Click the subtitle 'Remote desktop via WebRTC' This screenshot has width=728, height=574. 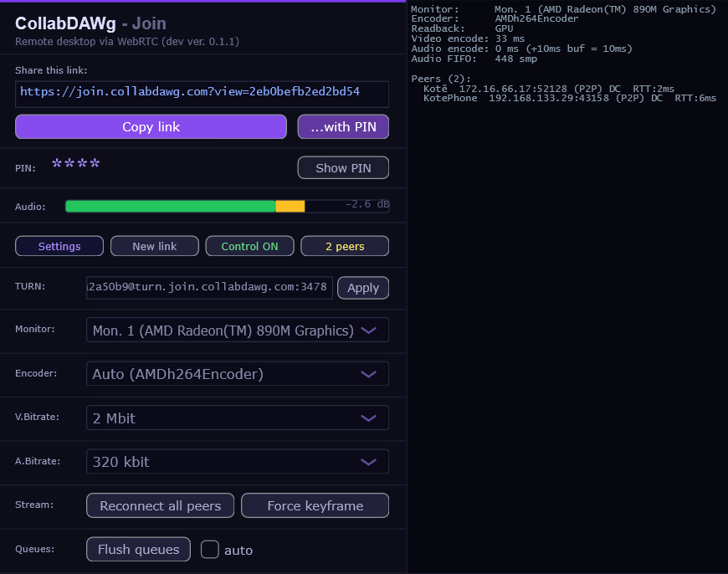click(x=87, y=41)
